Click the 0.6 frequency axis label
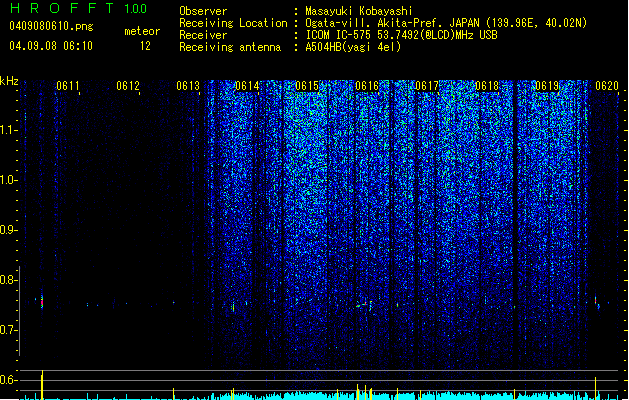 point(8,380)
